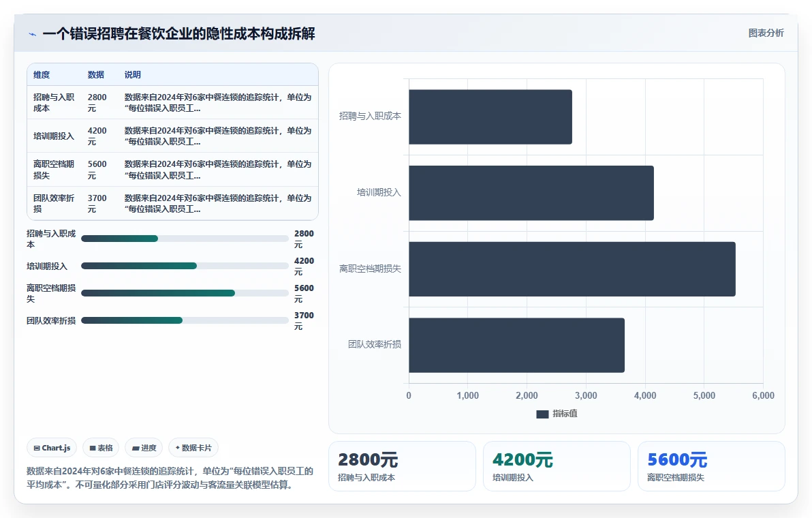Click the 团队效率折损 progress bar
The height and width of the screenshot is (518, 812).
coord(185,320)
